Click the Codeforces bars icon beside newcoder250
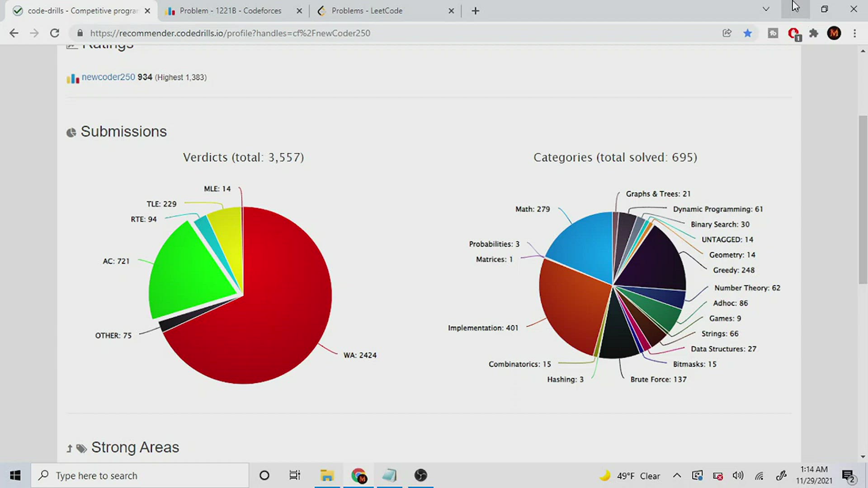Viewport: 868px width, 488px height. click(x=72, y=78)
